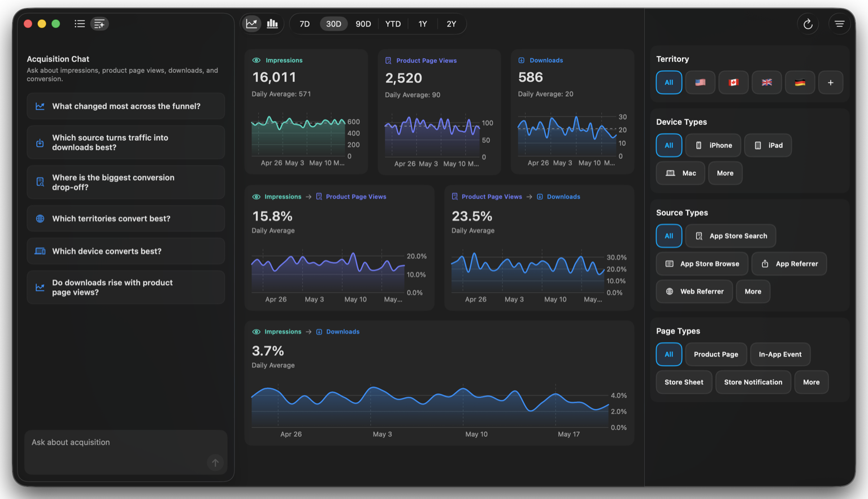Click the eye icon in the 15.8% card header
Image resolution: width=868 pixels, height=499 pixels.
tap(257, 197)
